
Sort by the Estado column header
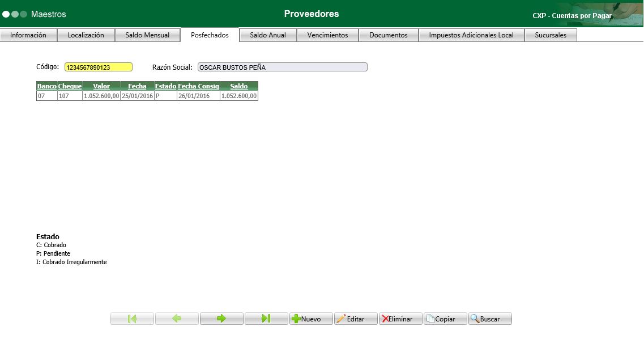click(165, 86)
